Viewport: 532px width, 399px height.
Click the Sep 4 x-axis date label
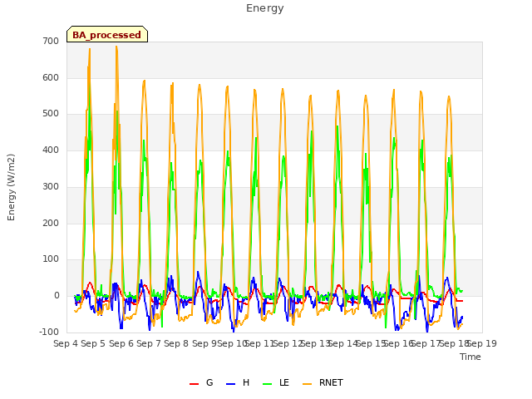pos(66,343)
